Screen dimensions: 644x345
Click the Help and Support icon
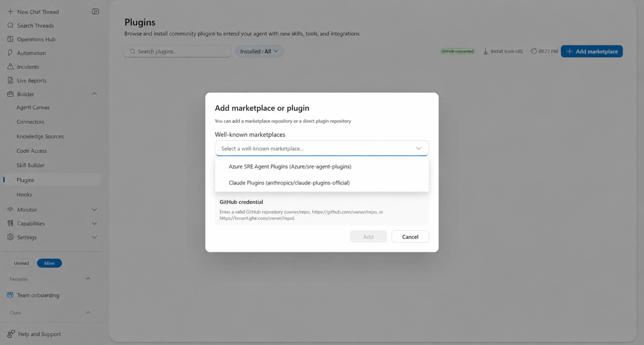[x=11, y=334]
